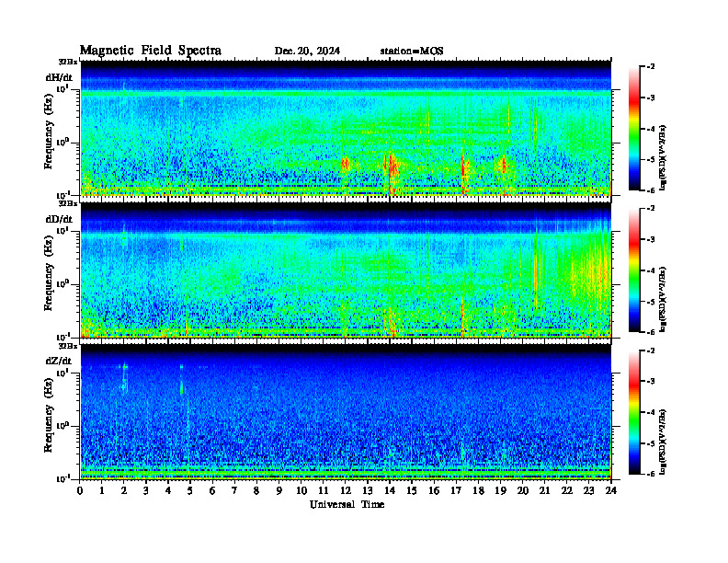
Task: Click the "dD/dt" panel label
Action: (x=59, y=219)
